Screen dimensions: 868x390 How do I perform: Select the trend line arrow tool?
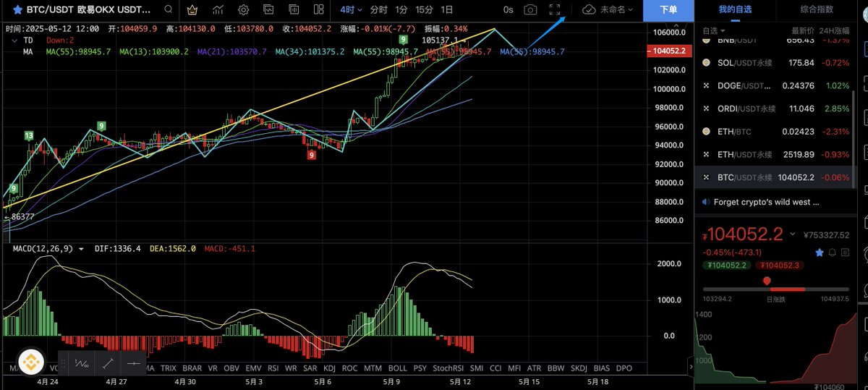tap(107, 363)
